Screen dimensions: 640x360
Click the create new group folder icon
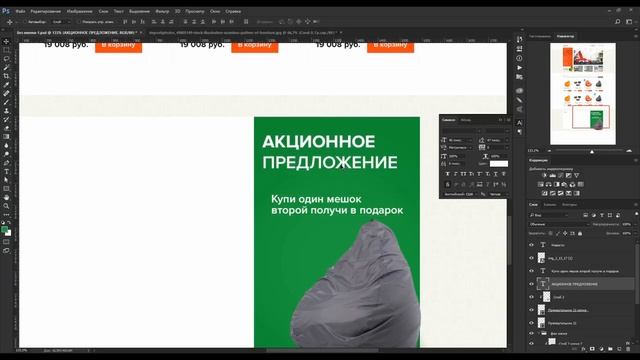point(610,349)
